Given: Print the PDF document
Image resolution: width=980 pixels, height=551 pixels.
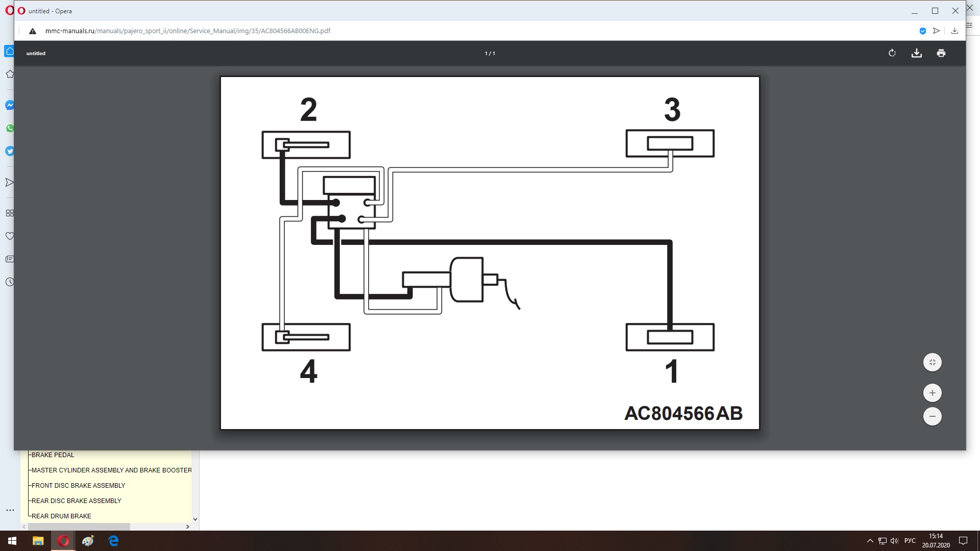Looking at the screenshot, I should click(x=941, y=53).
